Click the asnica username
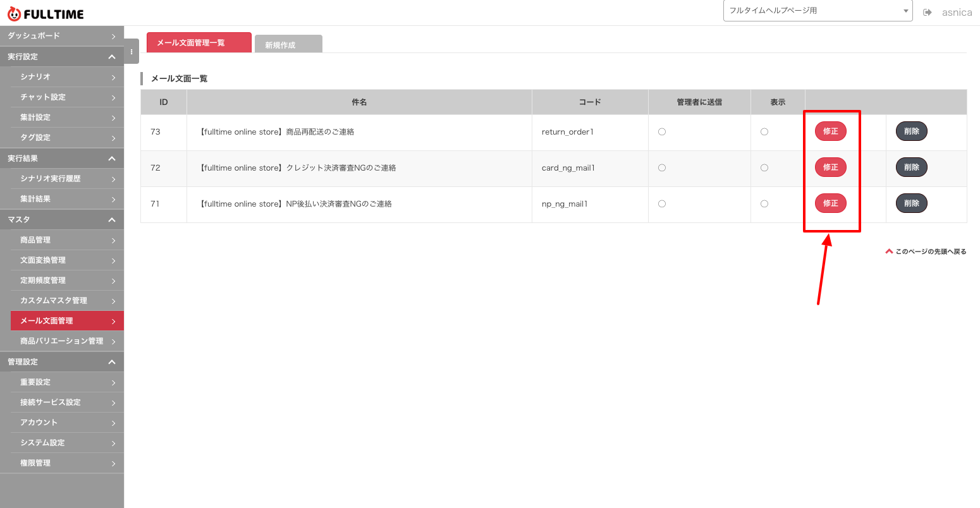 tap(957, 13)
